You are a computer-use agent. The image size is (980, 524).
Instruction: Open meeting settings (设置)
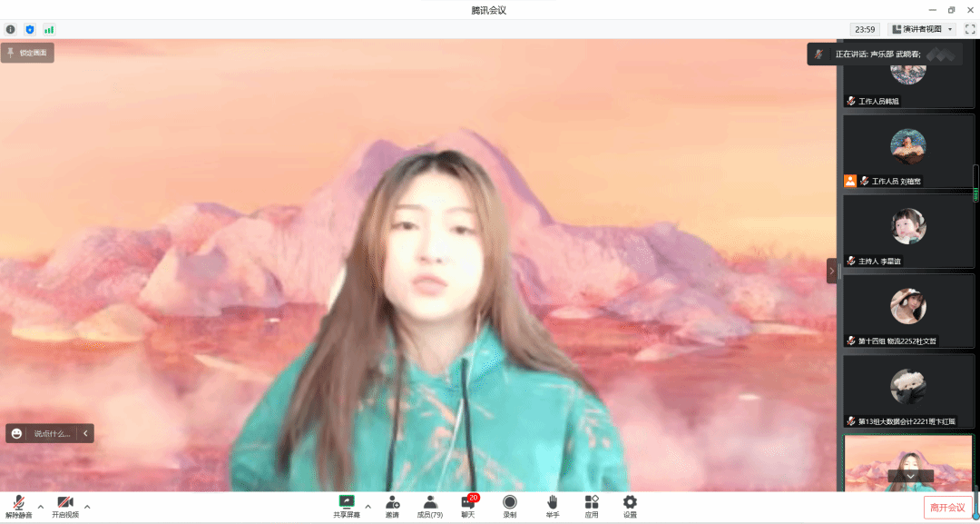click(x=630, y=504)
